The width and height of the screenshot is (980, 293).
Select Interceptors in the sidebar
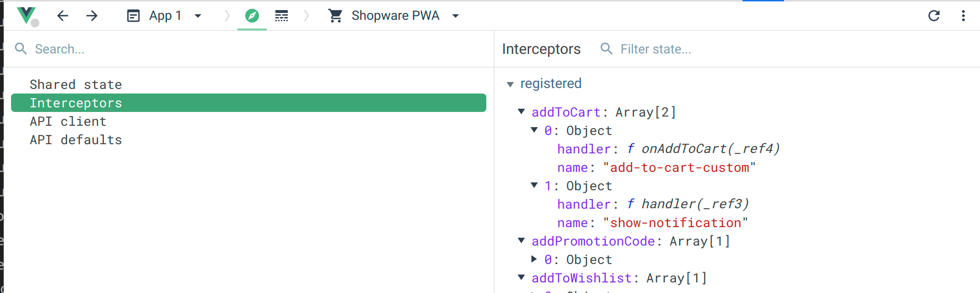[76, 103]
